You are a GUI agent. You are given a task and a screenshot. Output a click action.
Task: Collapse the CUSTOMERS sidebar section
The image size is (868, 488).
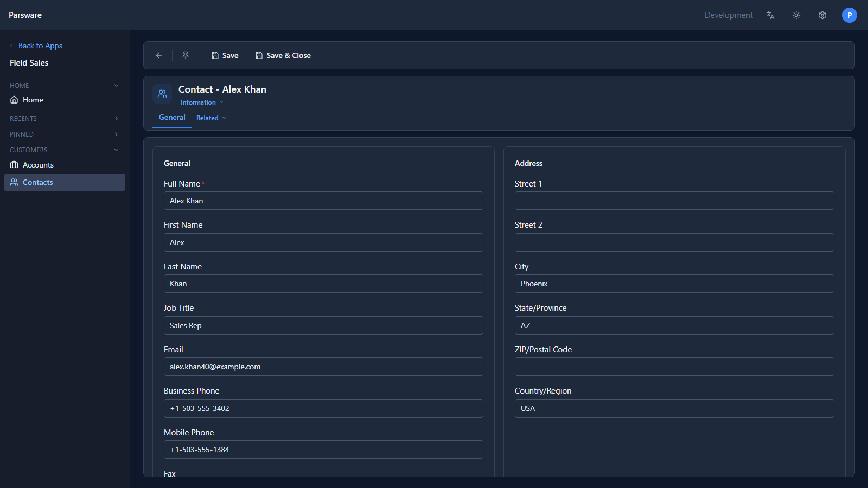pos(65,150)
